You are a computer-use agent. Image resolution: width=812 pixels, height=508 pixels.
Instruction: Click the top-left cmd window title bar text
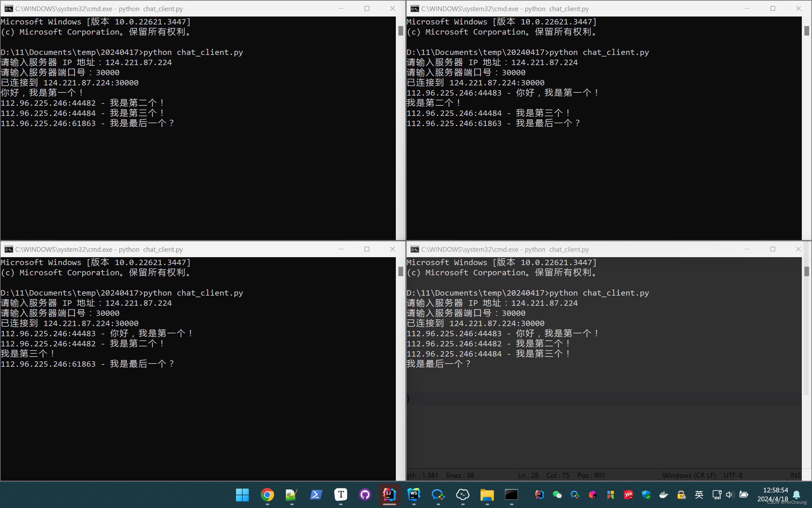click(99, 9)
